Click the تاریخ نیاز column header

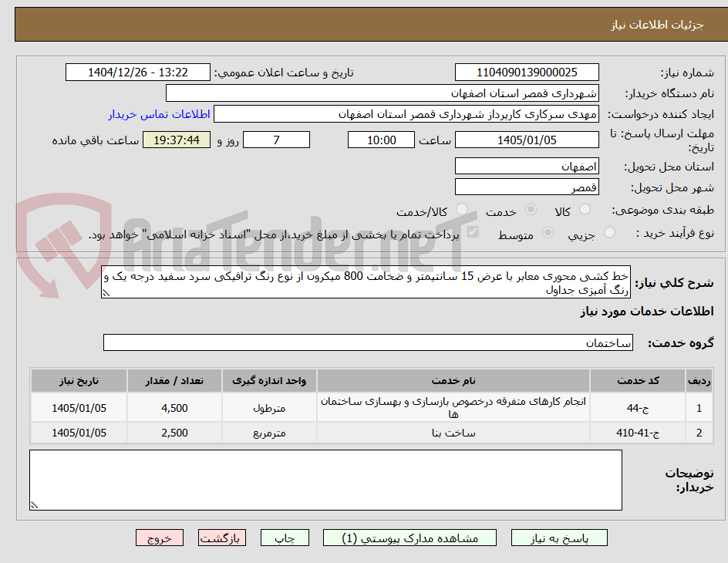pos(79,380)
